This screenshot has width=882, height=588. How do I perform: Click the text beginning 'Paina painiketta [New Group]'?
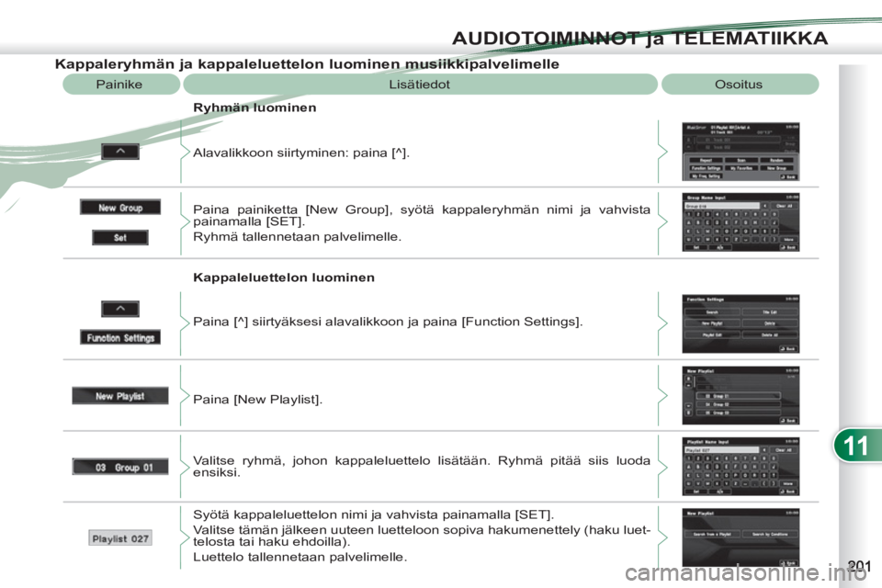[x=422, y=216]
